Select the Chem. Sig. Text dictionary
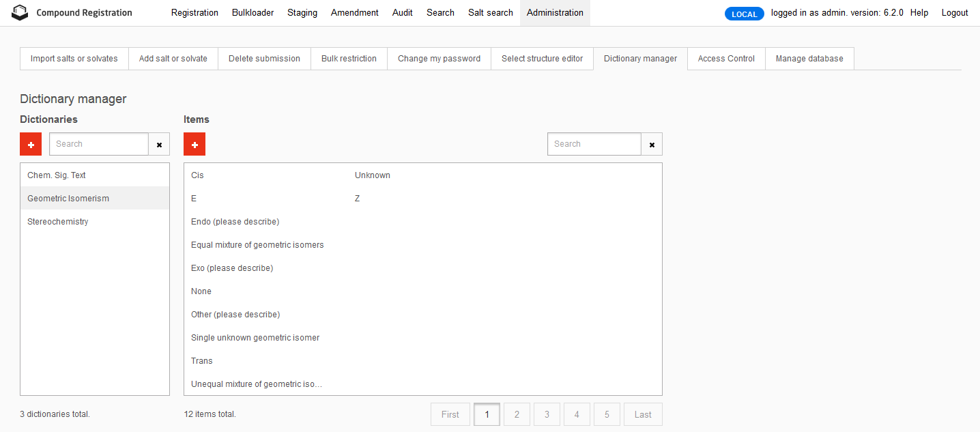Viewport: 980px width, 432px height. point(57,175)
